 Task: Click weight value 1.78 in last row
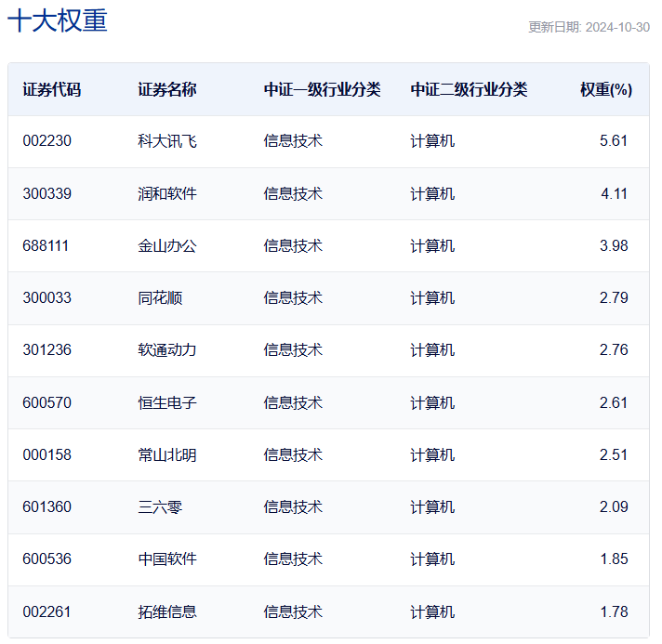(614, 611)
